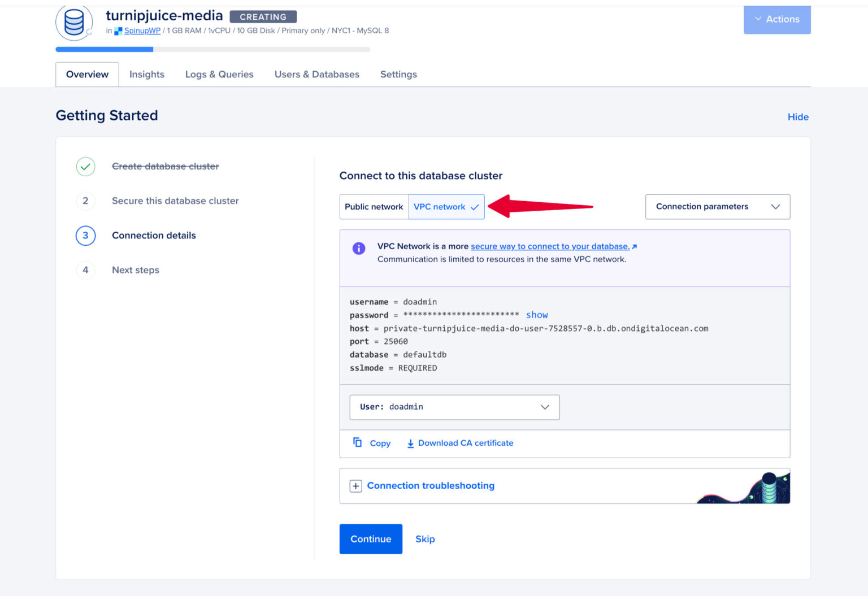Open the User doadmin dropdown
This screenshot has width=868, height=596.
coord(454,407)
